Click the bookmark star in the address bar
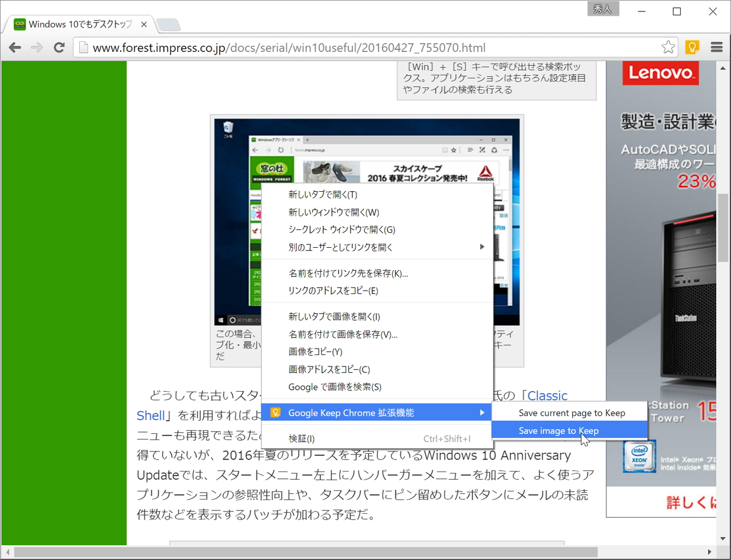Screen dimensions: 731x560 (668, 47)
